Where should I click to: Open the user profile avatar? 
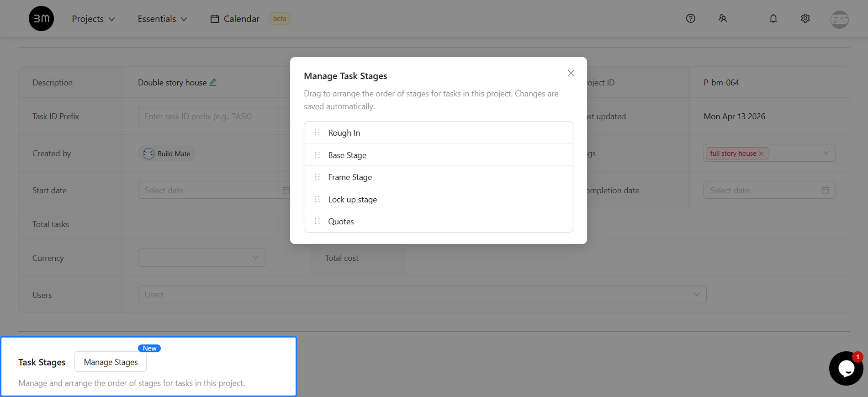point(839,19)
